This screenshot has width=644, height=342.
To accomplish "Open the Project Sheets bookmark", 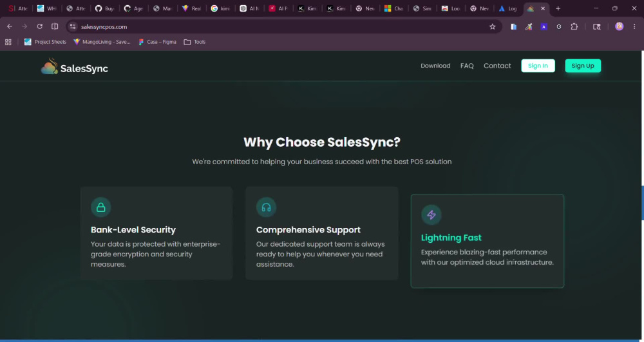I will (x=45, y=42).
